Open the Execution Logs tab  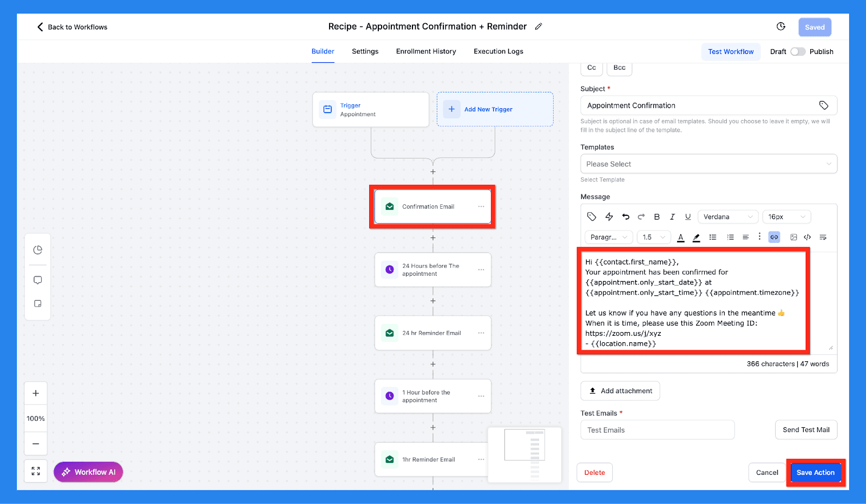click(498, 51)
